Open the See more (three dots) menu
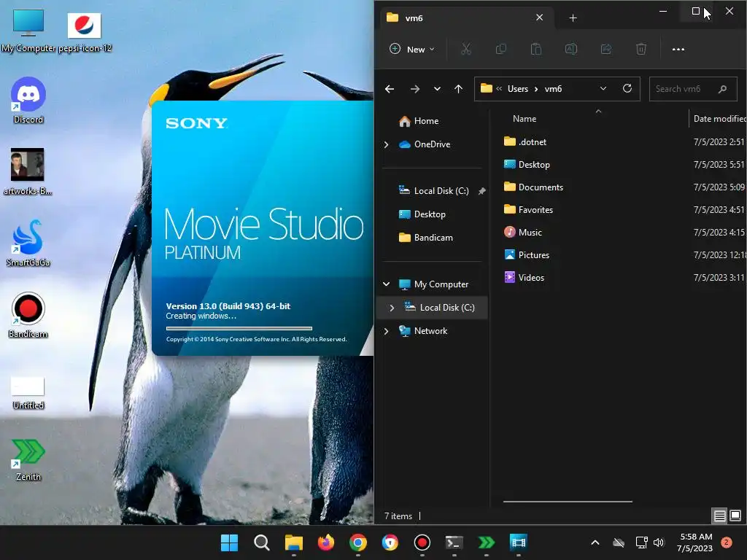The height and width of the screenshot is (560, 747). 678,49
